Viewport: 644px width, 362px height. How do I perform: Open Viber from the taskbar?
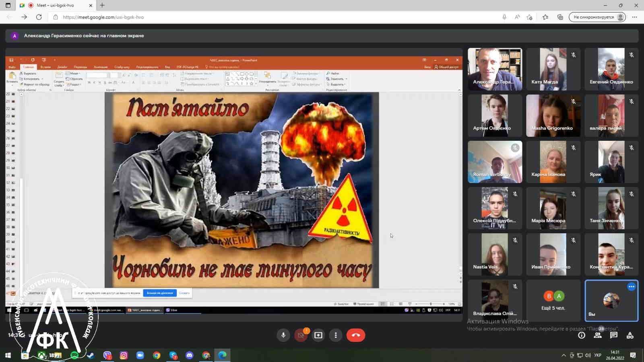pyautogui.click(x=107, y=355)
